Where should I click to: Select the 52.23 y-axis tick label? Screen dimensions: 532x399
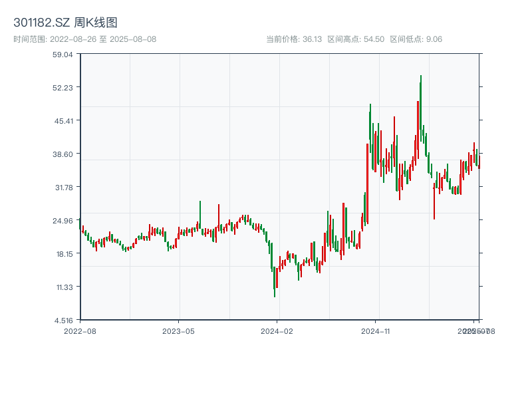click(63, 88)
